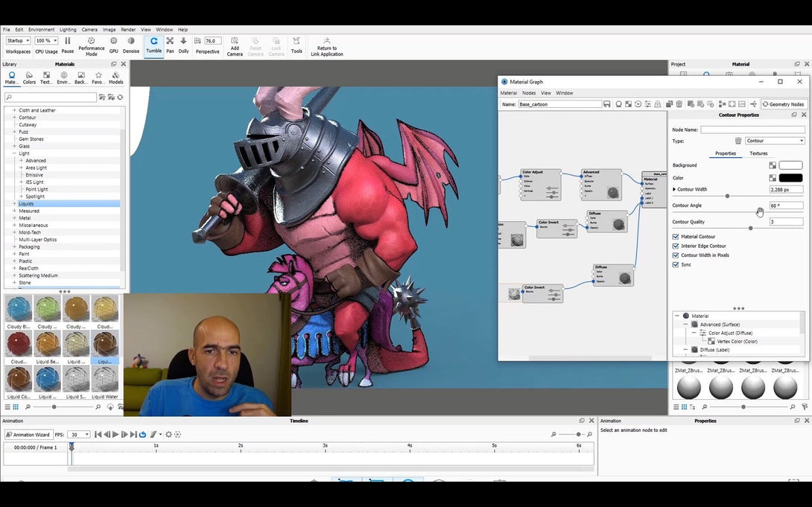Open animation settings gear icon
812x507 pixels.
(x=168, y=435)
